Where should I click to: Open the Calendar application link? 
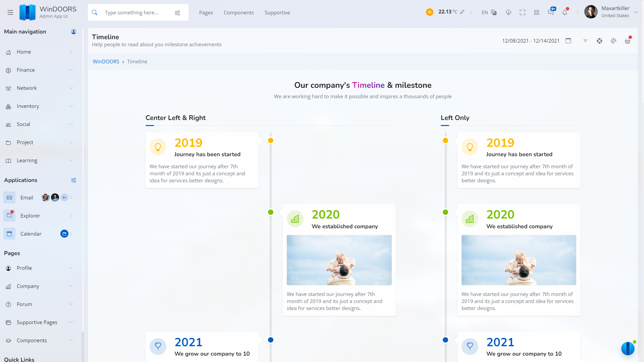coord(31,234)
